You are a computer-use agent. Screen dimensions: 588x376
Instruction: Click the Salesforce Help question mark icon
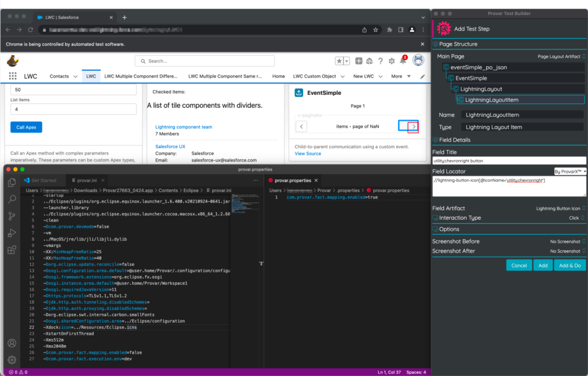381,61
